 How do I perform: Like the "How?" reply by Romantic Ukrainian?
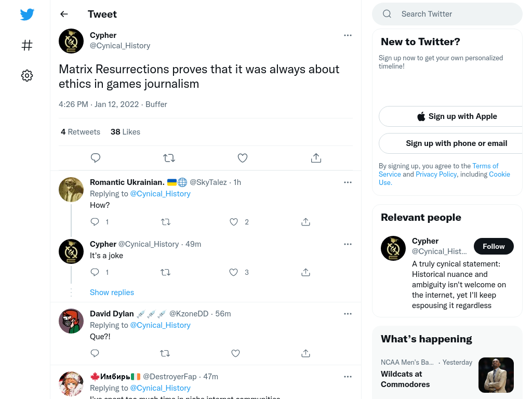(x=234, y=222)
